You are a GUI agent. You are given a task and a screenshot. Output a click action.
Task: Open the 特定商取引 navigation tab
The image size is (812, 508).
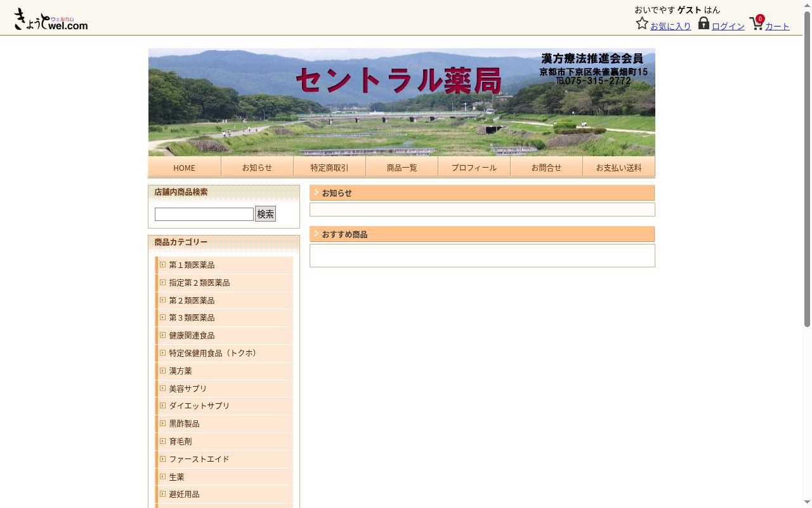click(329, 167)
